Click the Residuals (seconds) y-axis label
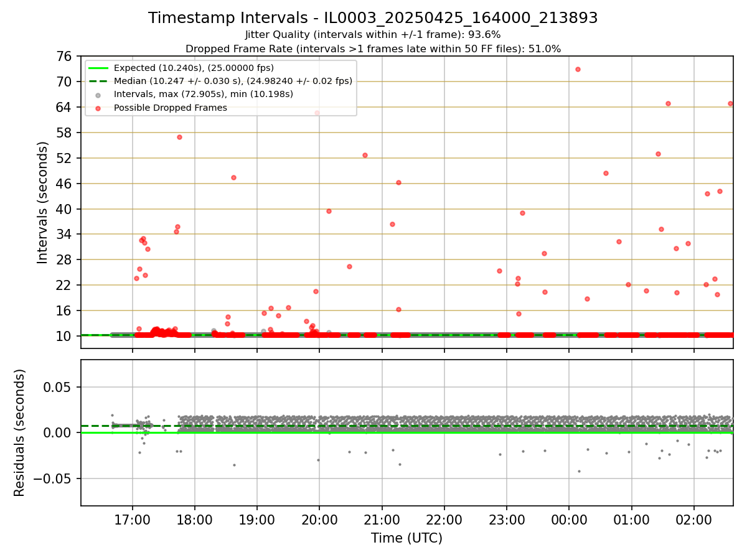Viewport: 747px width, 560px height. 20,432
